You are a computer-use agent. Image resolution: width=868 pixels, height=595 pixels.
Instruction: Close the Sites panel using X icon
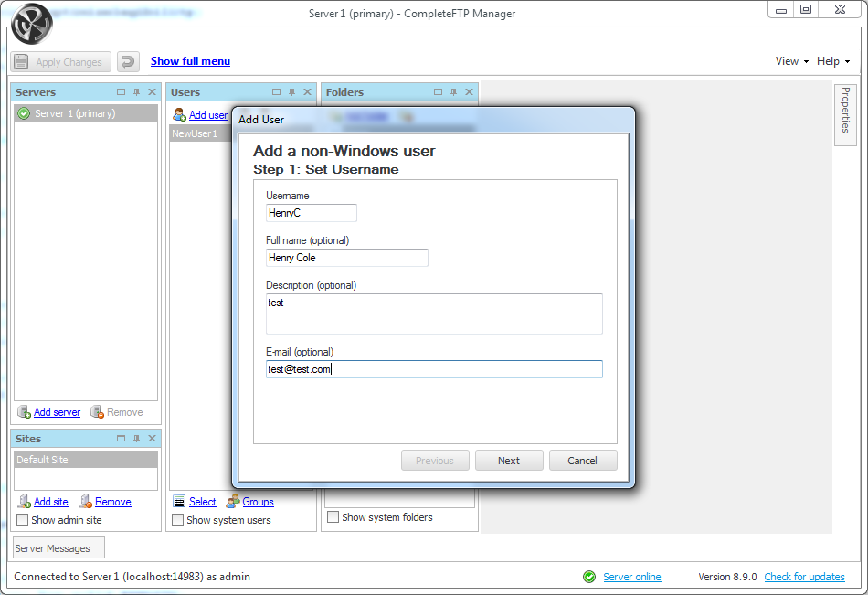(x=152, y=439)
